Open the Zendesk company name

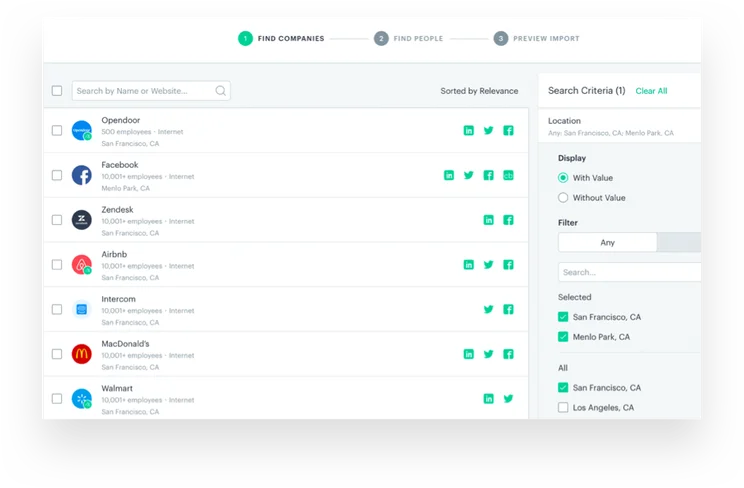(117, 209)
